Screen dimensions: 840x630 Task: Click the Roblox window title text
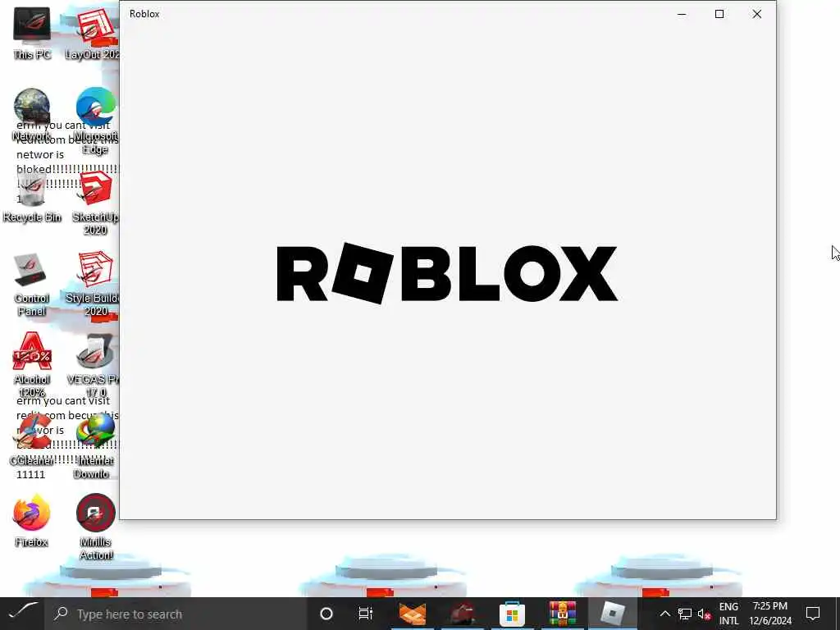[x=144, y=14]
